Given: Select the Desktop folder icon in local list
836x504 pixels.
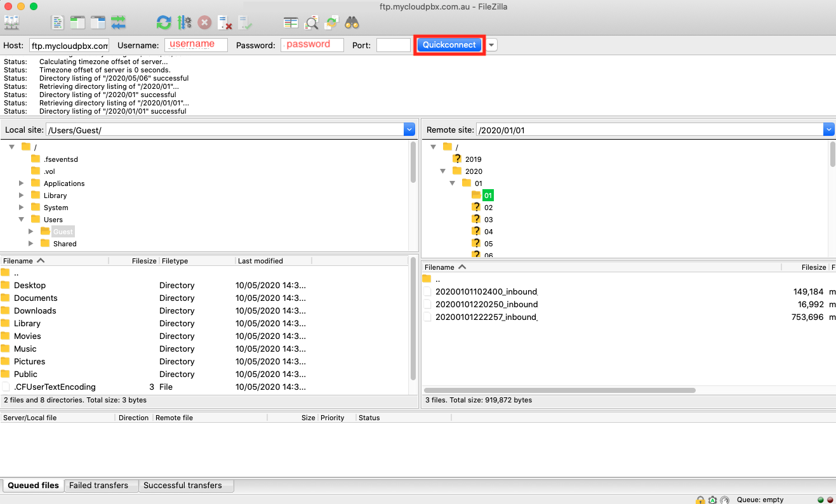Looking at the screenshot, I should click(5, 285).
